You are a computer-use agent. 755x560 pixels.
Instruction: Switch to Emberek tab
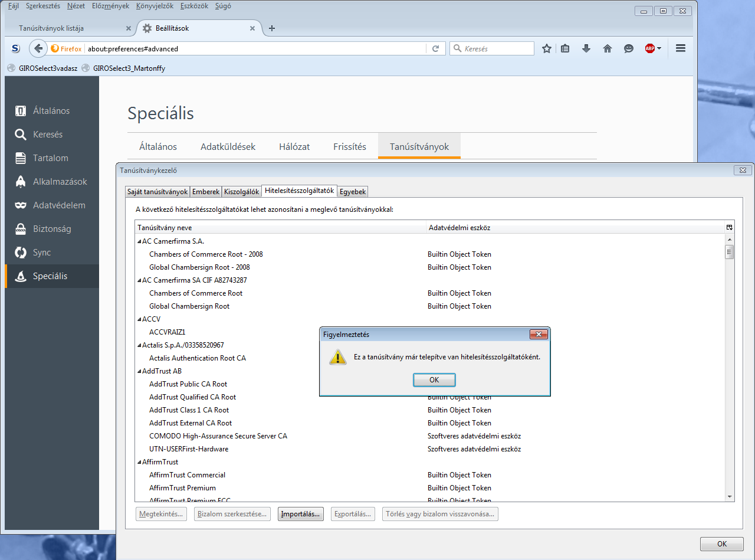coord(206,192)
